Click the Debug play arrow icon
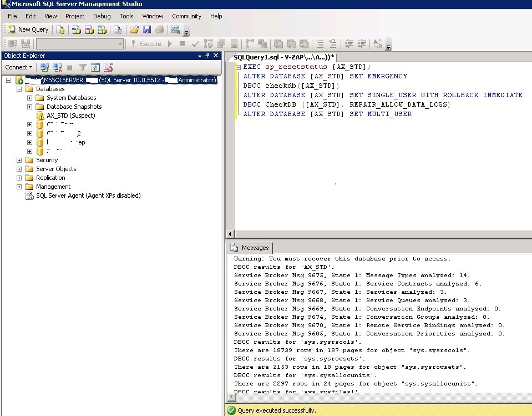 (170, 43)
